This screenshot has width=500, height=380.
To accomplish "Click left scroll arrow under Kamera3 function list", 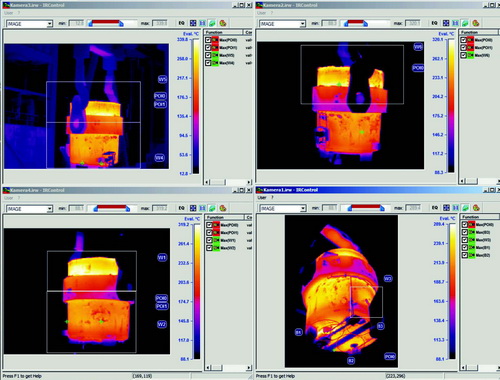I will [207, 182].
